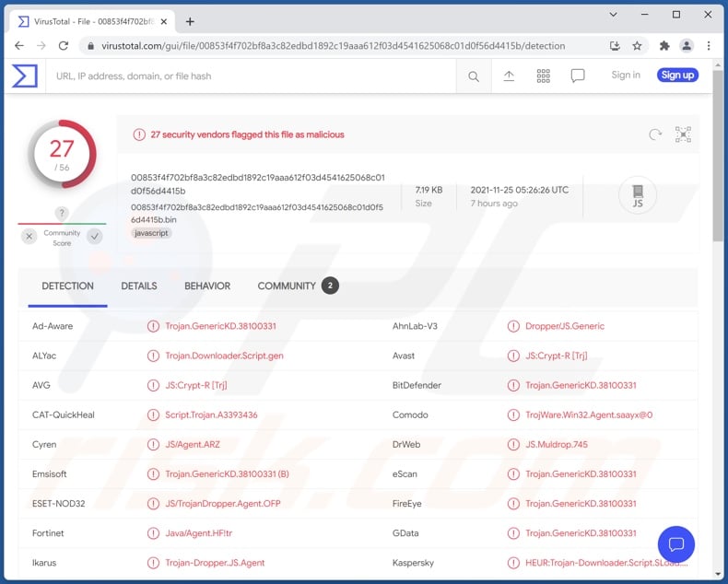Click the Sign up button
Screen dimensions: 728x584
pos(677,75)
